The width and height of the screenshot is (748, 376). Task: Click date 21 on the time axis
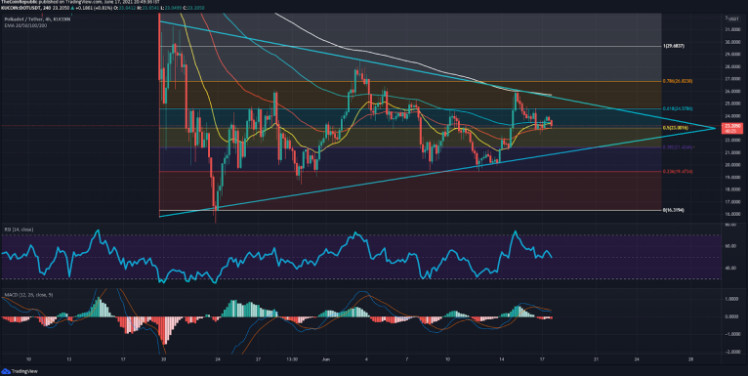pyautogui.click(x=596, y=358)
